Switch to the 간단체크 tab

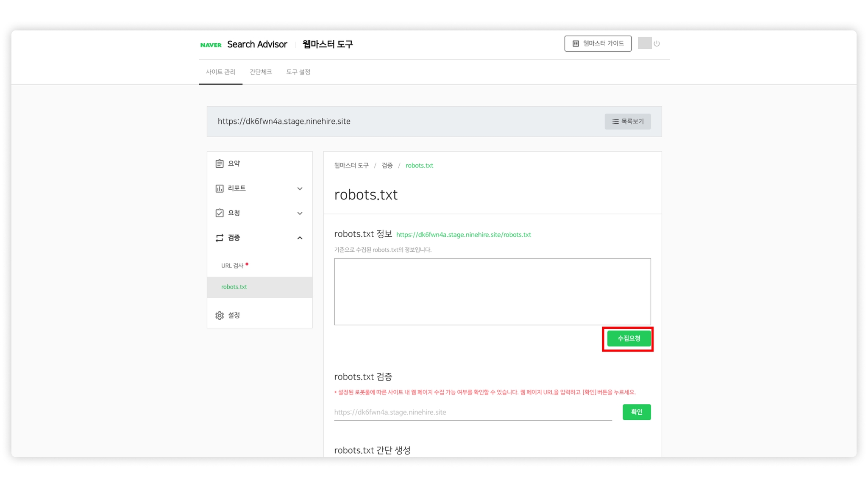pos(261,72)
